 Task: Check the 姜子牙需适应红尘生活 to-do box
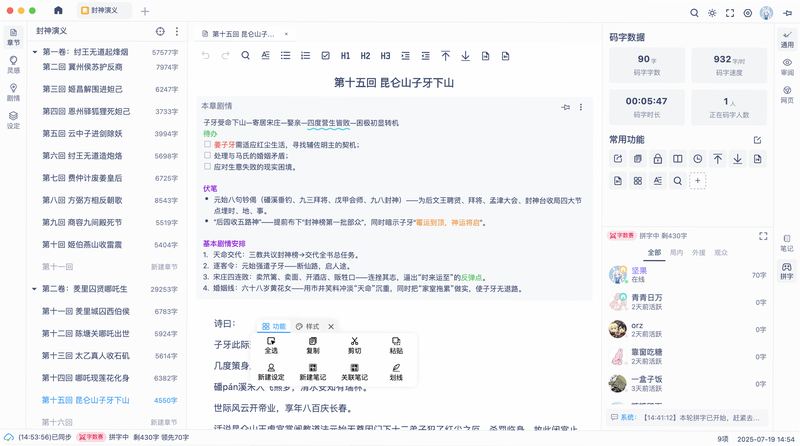click(207, 144)
